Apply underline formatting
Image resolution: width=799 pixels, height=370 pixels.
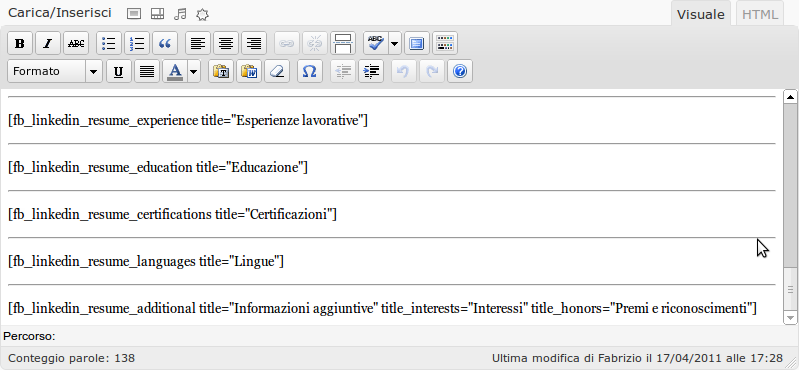click(119, 71)
